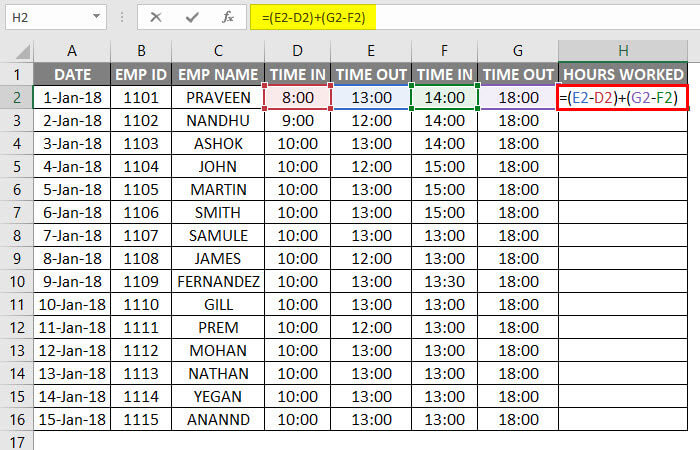The width and height of the screenshot is (700, 450).
Task: Select the cell with name ANANND
Action: [x=218, y=420]
